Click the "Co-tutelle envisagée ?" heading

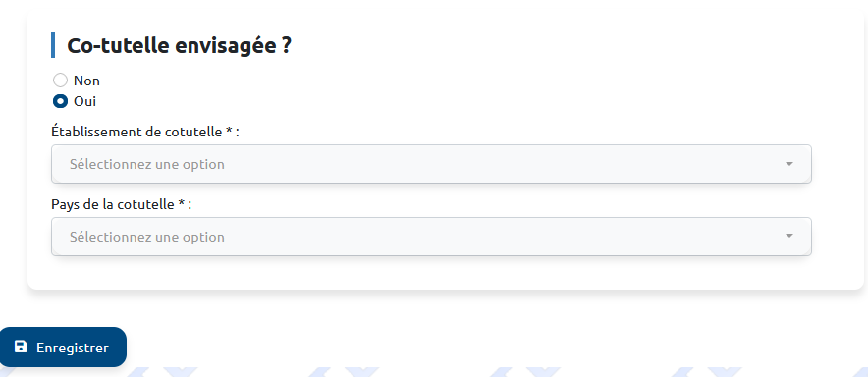click(x=179, y=46)
